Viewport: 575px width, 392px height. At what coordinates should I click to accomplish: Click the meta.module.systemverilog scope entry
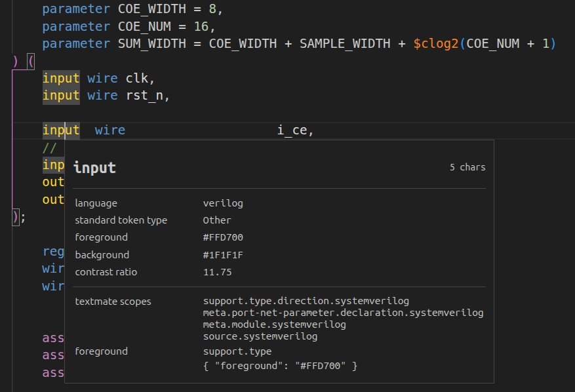pos(275,324)
